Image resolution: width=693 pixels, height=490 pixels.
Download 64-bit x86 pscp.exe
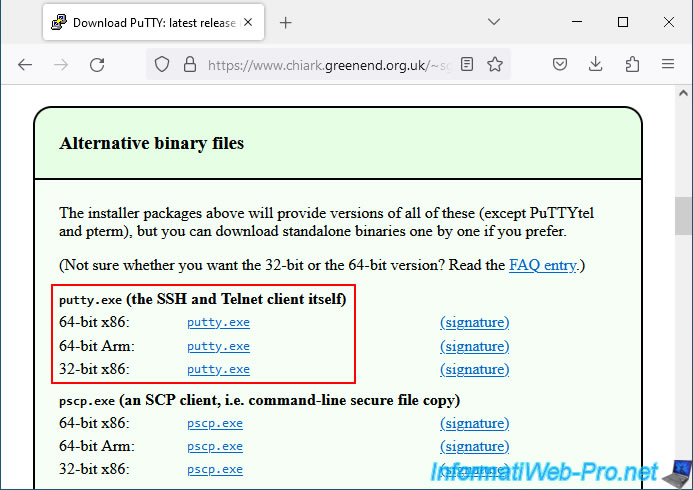click(x=215, y=423)
